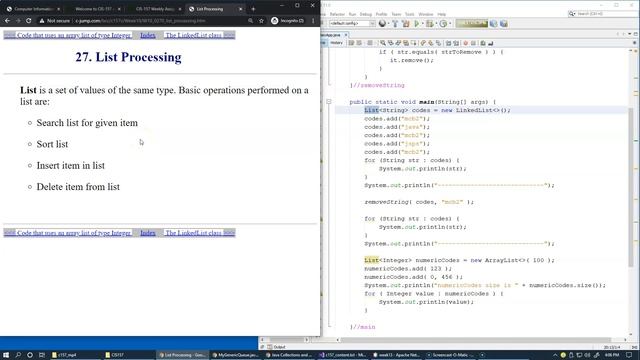The image size is (640, 360).
Task: Run project with the green play icon
Action: [417, 24]
